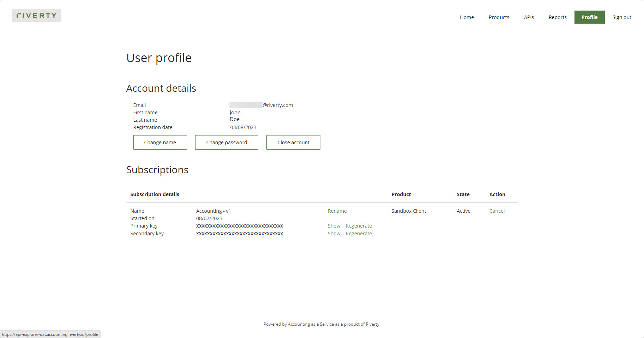Hit the Close account button
The width and height of the screenshot is (644, 338).
[x=293, y=143]
